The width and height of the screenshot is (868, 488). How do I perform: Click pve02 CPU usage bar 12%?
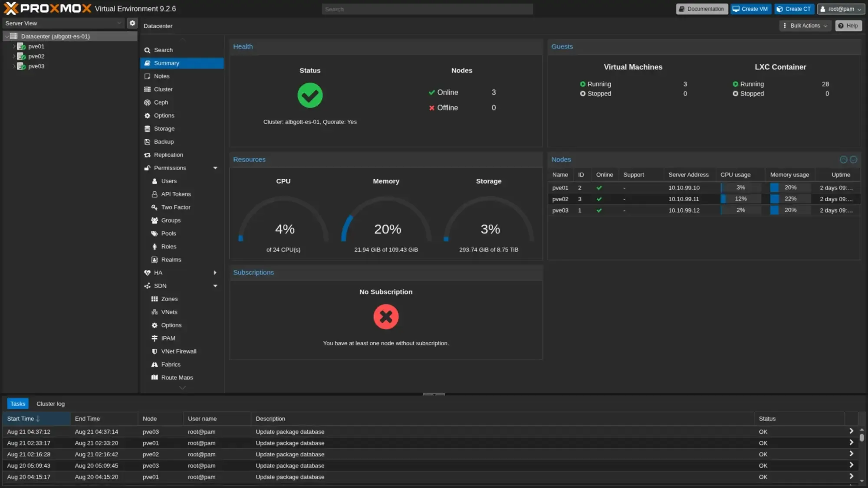coord(740,199)
